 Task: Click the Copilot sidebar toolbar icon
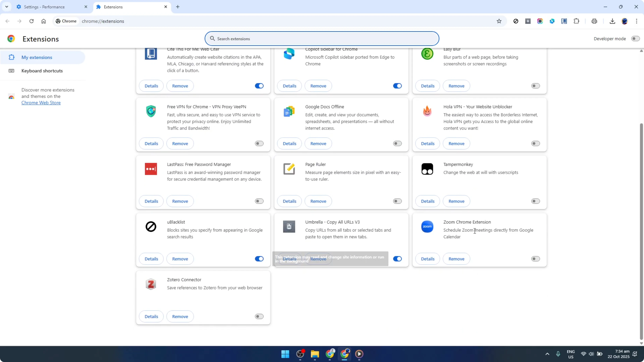click(552, 21)
